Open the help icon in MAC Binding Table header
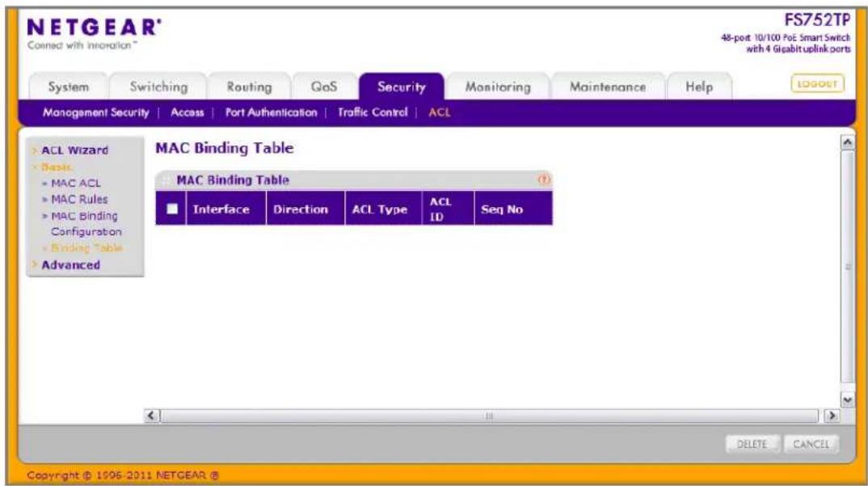The height and width of the screenshot is (486, 868). point(544,180)
